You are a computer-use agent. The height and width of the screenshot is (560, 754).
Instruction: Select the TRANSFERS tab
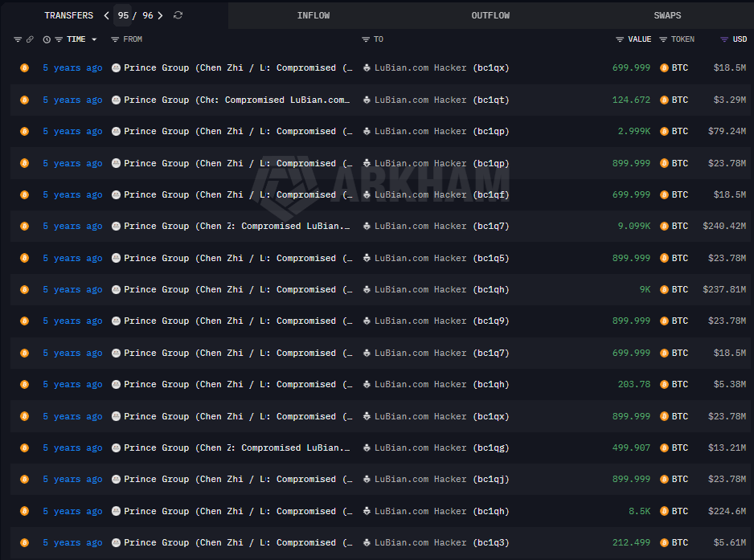click(x=69, y=15)
